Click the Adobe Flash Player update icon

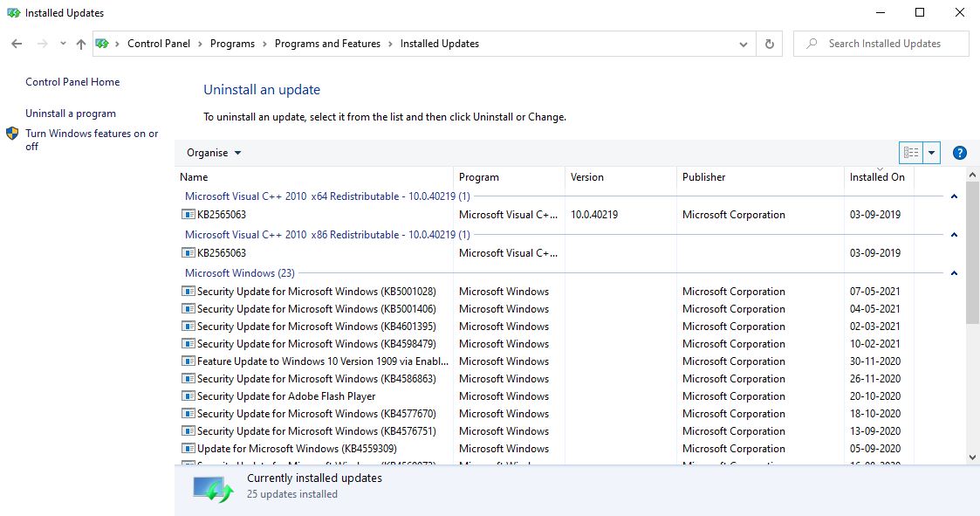188,396
